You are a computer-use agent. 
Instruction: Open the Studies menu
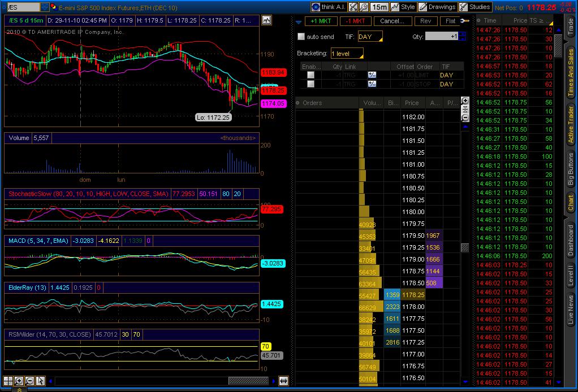(x=475, y=7)
